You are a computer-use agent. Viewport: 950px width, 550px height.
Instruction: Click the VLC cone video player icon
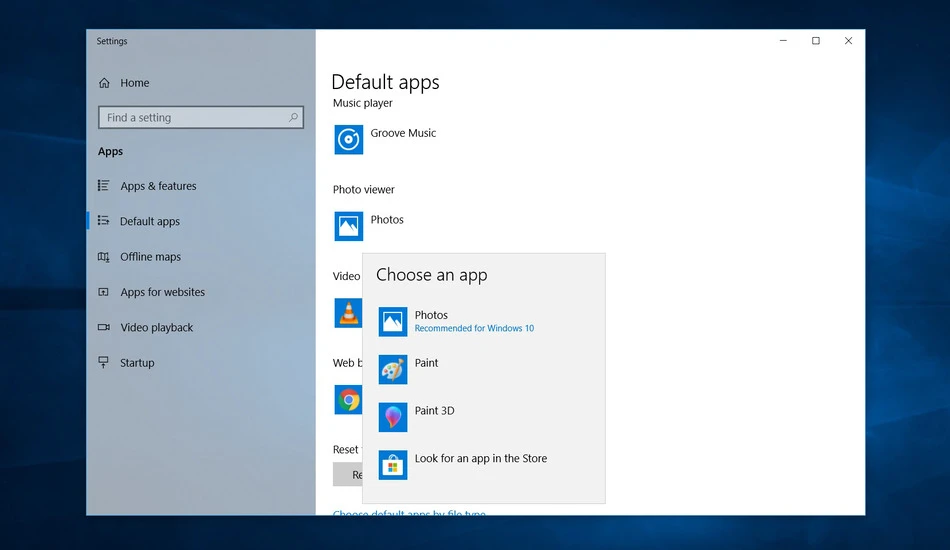click(x=348, y=313)
